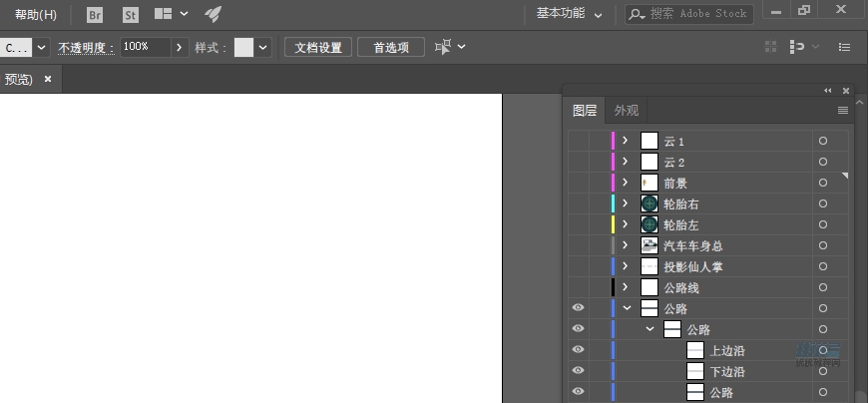Open the 基本功能 workspace dropdown
The image size is (868, 403).
click(569, 14)
